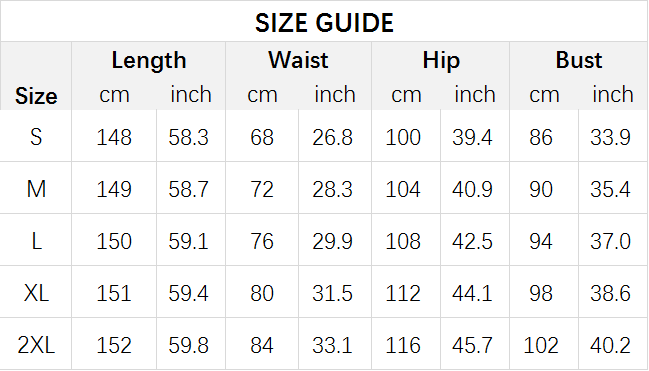The width and height of the screenshot is (649, 371).
Task: Click the 148 length cell for size S
Action: tap(114, 137)
